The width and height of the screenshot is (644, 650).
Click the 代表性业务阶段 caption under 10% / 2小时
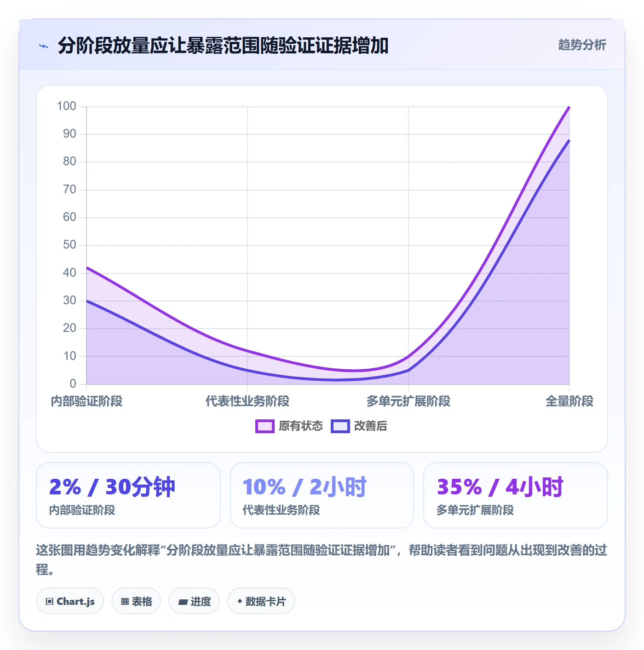pos(281,510)
